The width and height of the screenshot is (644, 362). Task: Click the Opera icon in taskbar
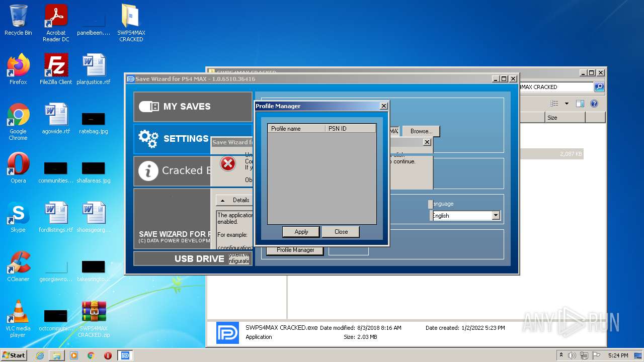tap(108, 355)
